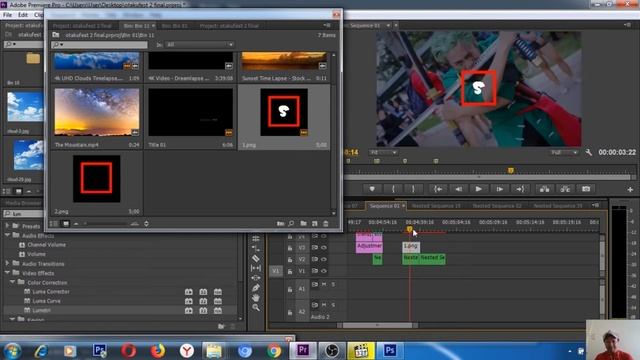Click the Step Back button in Program Monitor
640x360 pixels.
tap(458, 189)
